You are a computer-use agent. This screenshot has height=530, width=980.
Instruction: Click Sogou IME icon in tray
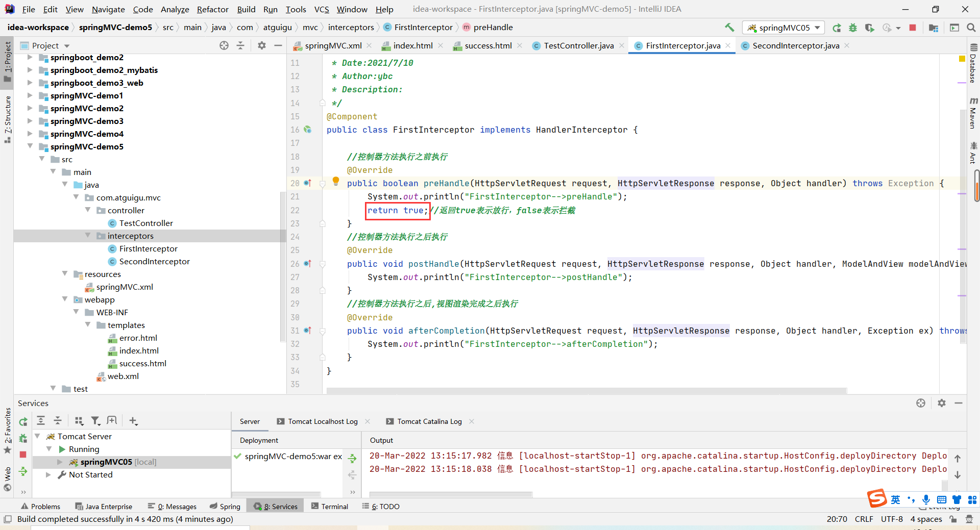pyautogui.click(x=877, y=498)
